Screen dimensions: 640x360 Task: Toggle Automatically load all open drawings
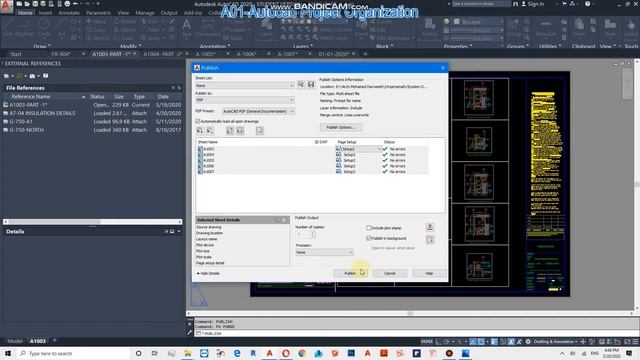(x=198, y=121)
